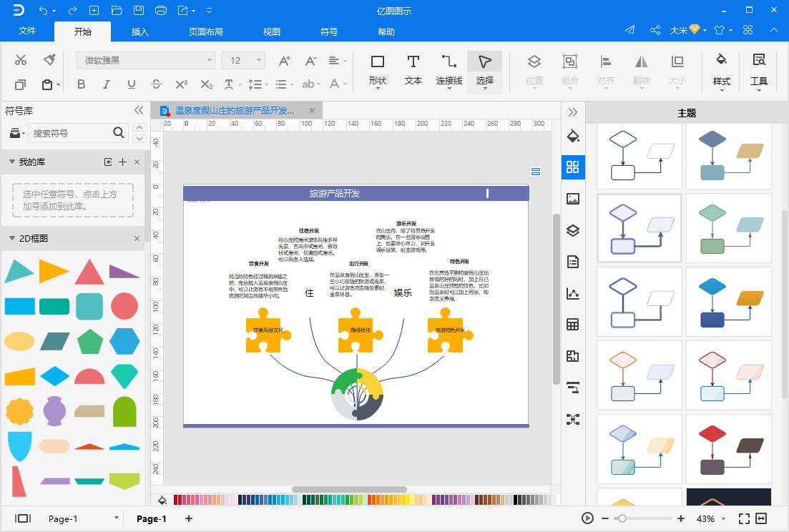
Task: Click the Page-1 page tab
Action: pos(152,518)
